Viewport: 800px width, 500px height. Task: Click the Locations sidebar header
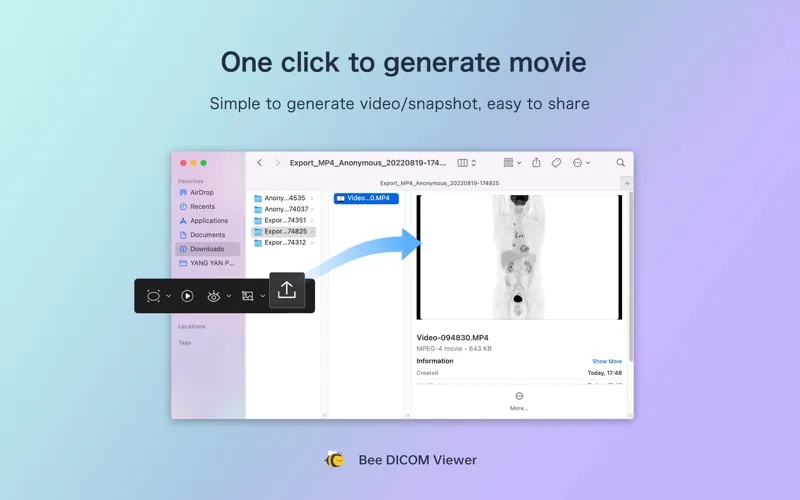click(x=191, y=327)
